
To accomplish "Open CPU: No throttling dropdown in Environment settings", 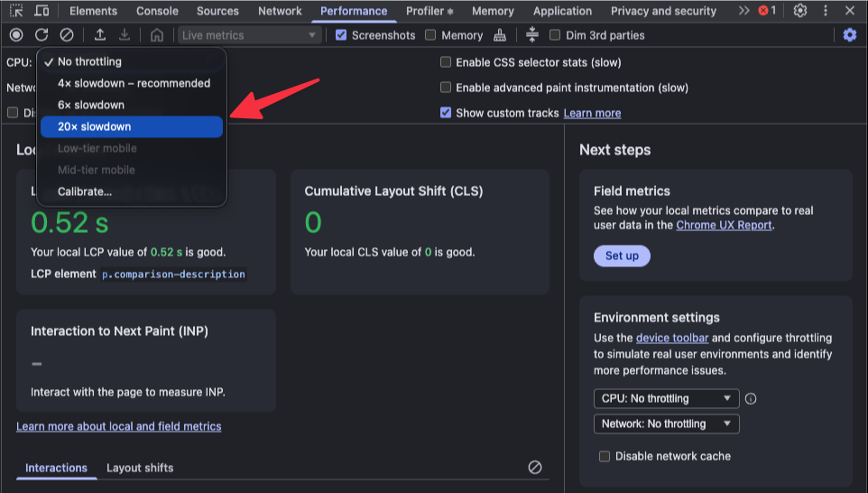I will tap(666, 398).
